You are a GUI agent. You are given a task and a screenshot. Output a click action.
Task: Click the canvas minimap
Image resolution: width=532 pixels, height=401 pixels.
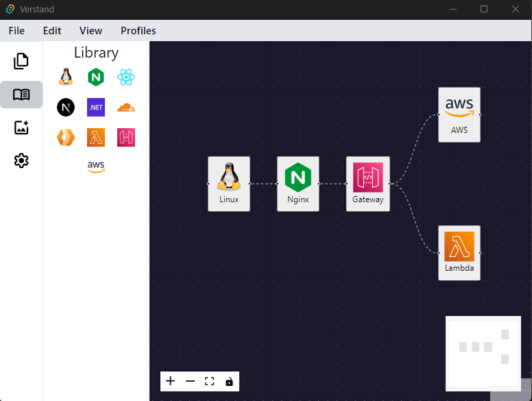pos(483,354)
